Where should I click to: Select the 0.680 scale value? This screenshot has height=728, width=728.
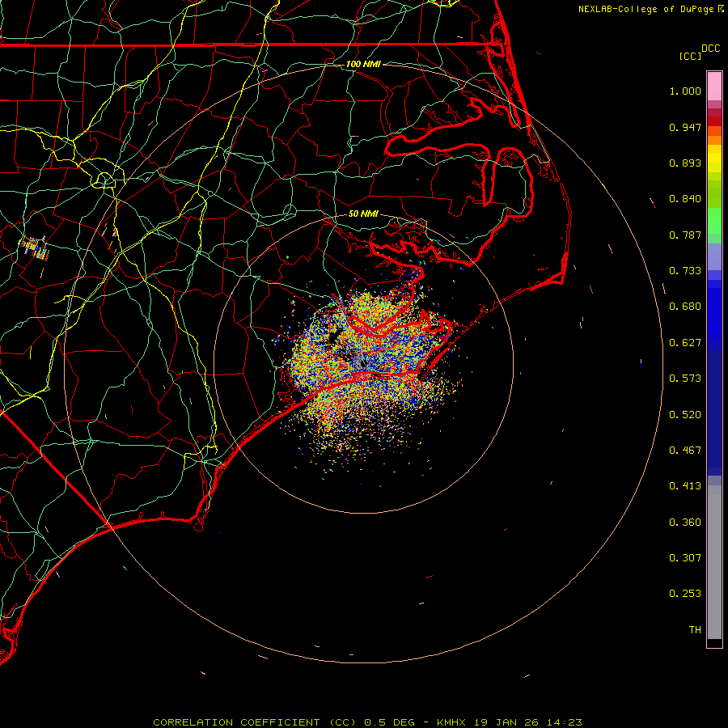pyautogui.click(x=685, y=307)
